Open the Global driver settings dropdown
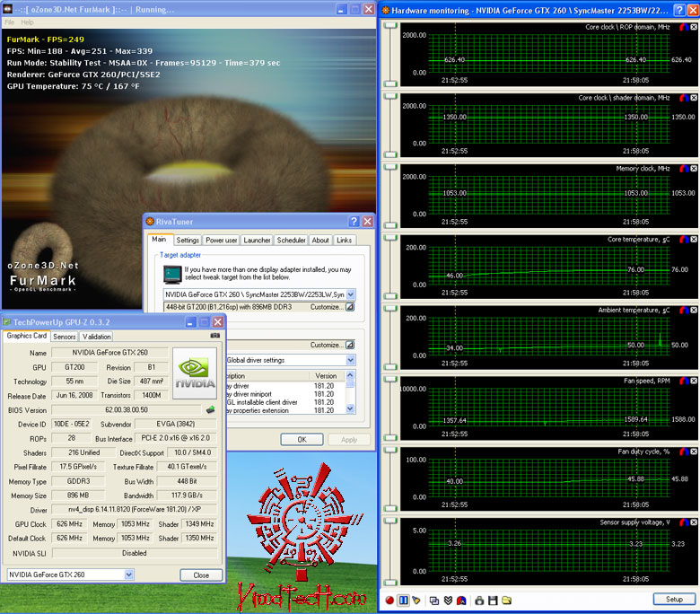700x614 pixels. pyautogui.click(x=351, y=360)
